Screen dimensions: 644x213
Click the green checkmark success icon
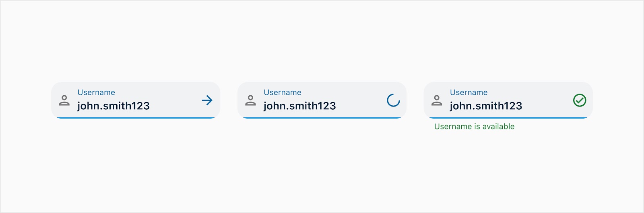click(580, 100)
